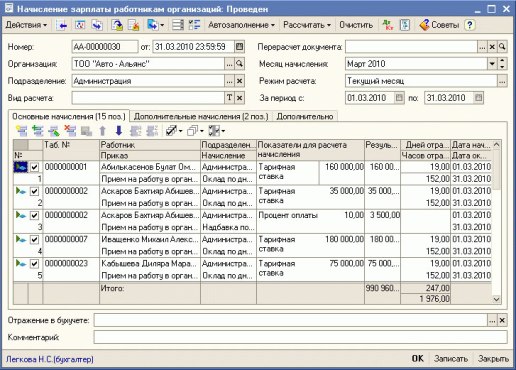Open dropdown arrow next to enter-based-on icon

pyautogui.click(x=162, y=25)
